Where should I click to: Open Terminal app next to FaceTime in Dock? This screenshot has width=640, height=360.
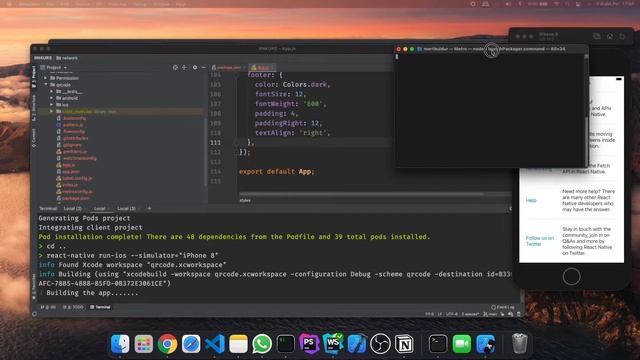[x=438, y=344]
